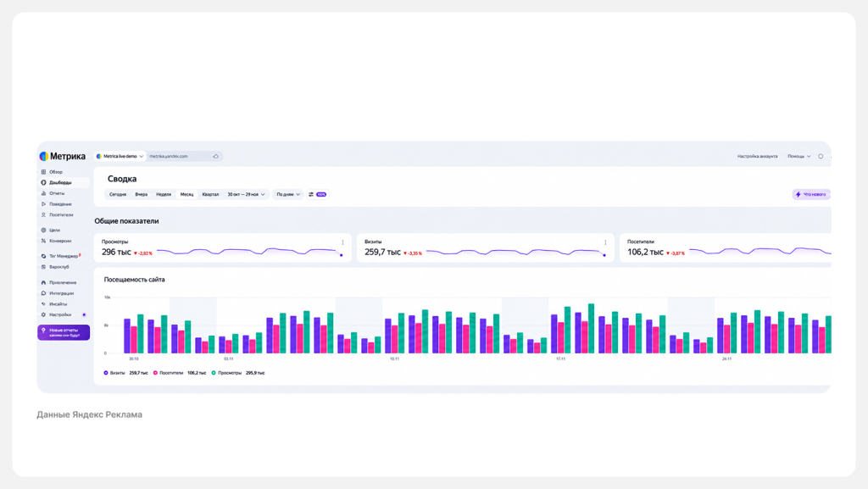Open Отчеты in the sidebar
This screenshot has height=489, width=868.
coord(53,193)
